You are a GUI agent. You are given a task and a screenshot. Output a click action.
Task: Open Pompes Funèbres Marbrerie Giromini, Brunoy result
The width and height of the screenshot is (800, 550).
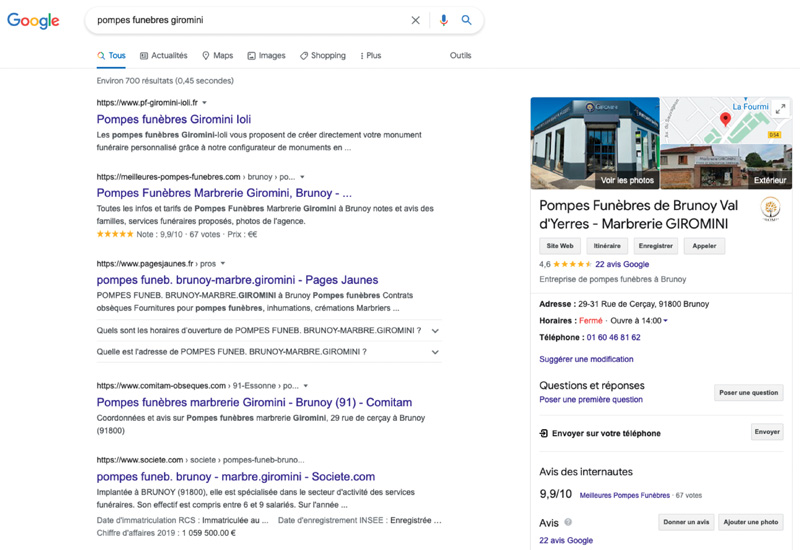click(x=224, y=193)
